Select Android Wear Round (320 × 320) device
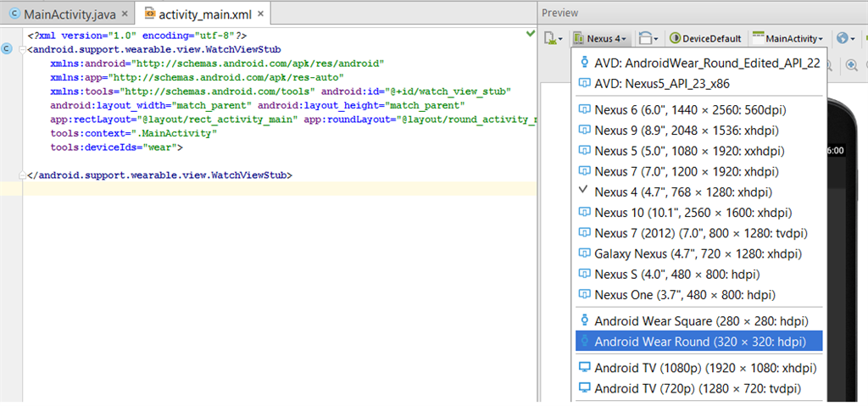Viewport: 868px width, 406px height. tap(698, 342)
